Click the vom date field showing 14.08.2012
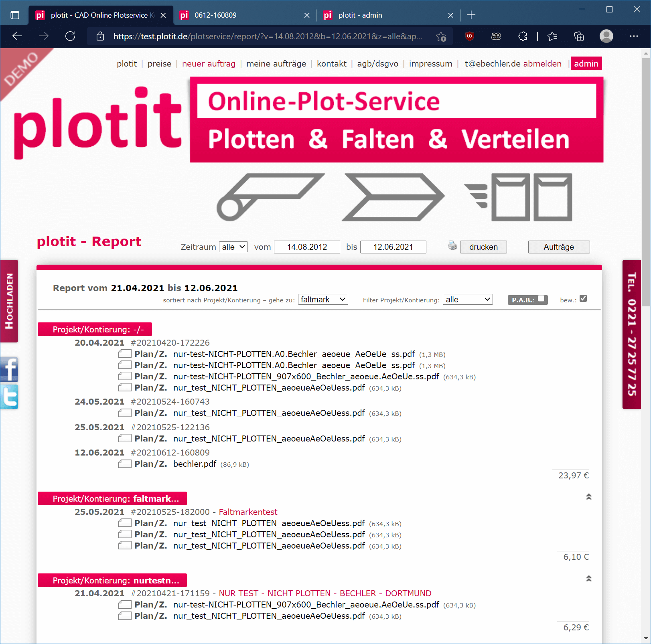Viewport: 651px width, 644px height. (306, 247)
